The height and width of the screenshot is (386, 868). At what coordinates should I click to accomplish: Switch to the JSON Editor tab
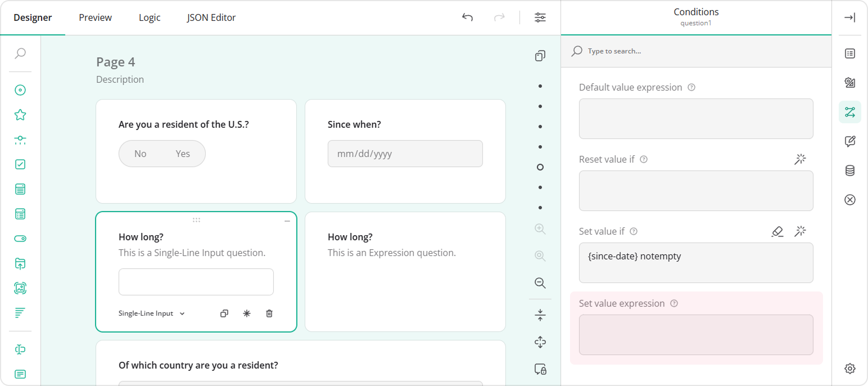point(211,17)
